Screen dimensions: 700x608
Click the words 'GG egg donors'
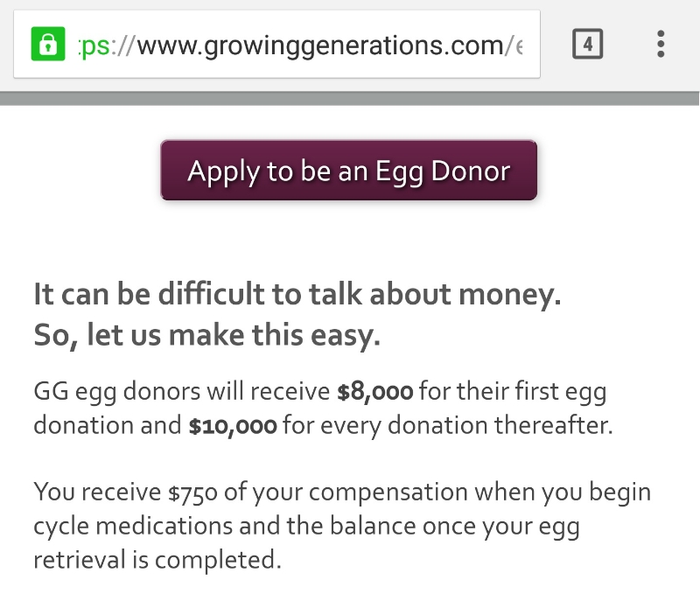[117, 392]
